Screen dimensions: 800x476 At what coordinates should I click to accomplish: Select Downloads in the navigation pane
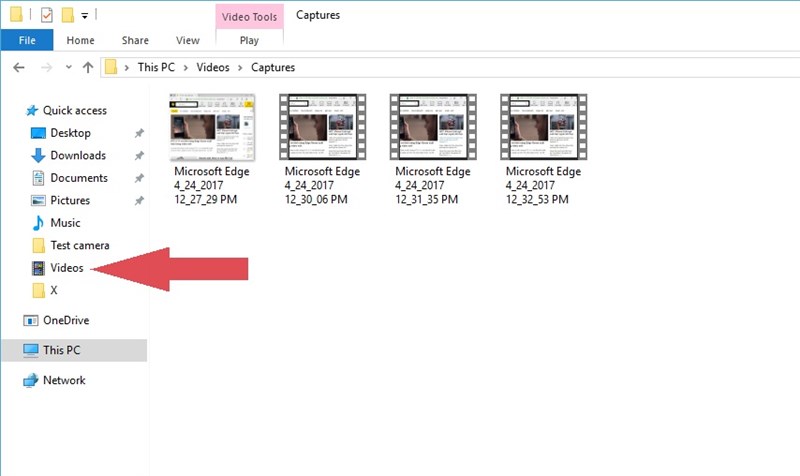[78, 155]
